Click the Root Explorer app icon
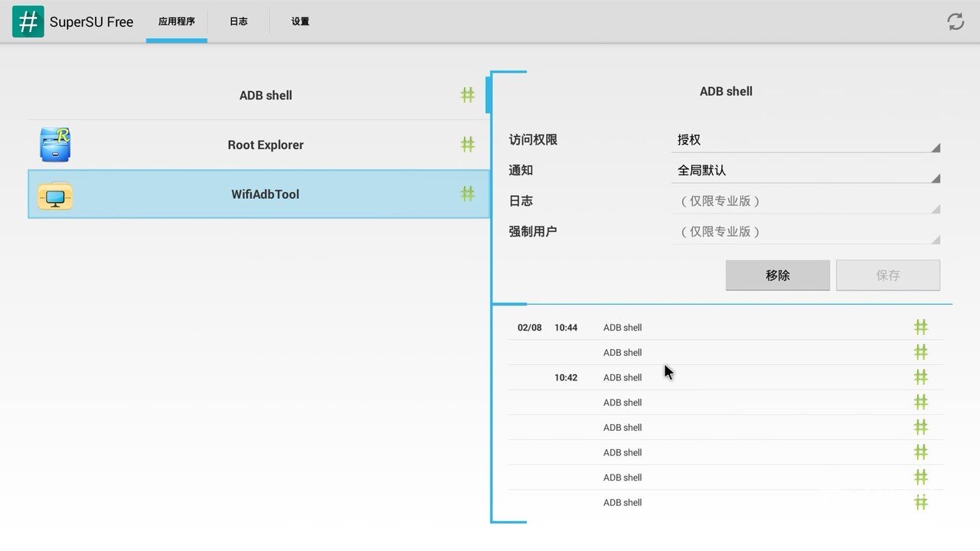 coord(55,145)
